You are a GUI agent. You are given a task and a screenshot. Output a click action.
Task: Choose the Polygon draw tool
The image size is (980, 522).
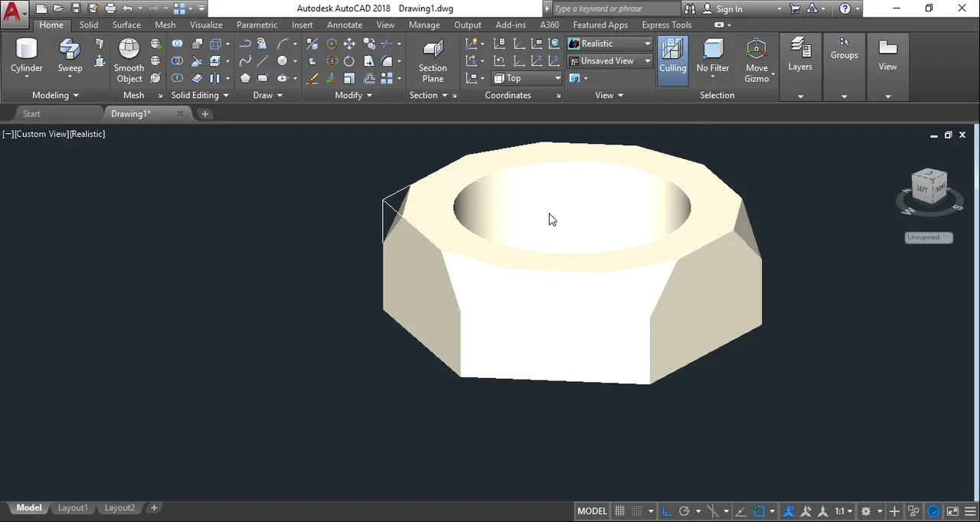coord(245,78)
